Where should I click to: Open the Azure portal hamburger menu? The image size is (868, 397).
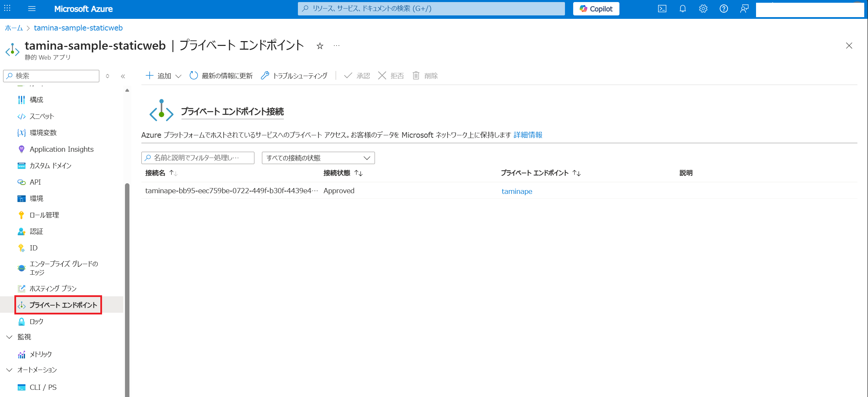point(32,9)
